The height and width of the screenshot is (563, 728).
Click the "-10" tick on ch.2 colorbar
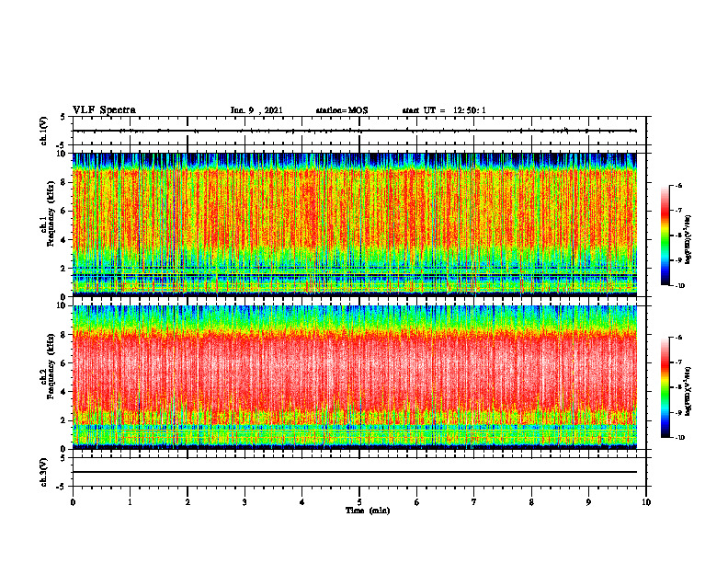(680, 438)
